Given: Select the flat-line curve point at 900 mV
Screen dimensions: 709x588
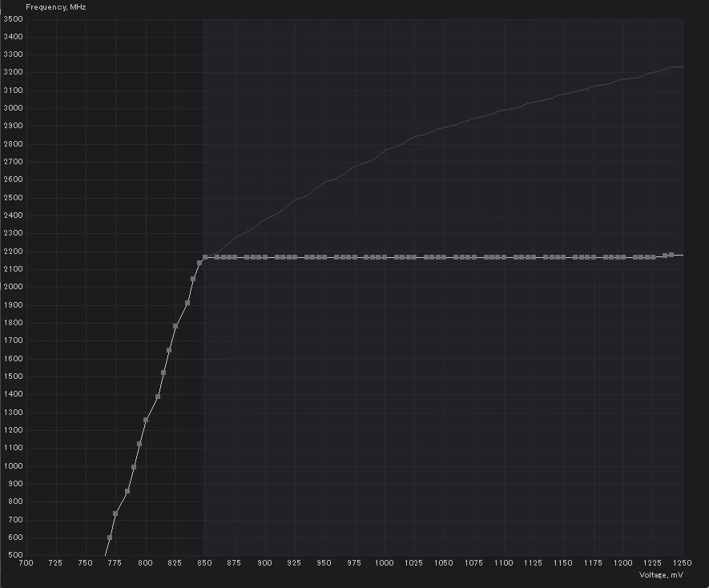Looking at the screenshot, I should (265, 257).
